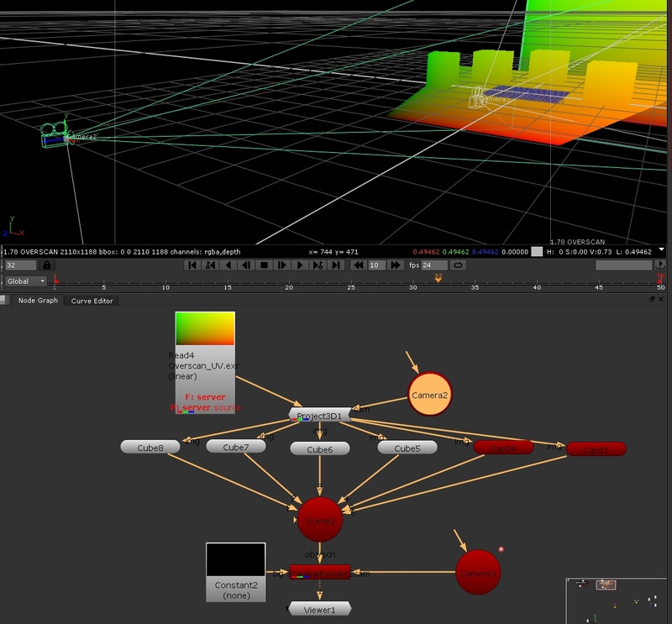The width and height of the screenshot is (672, 624).
Task: Go to next keyframe
Action: coord(318,265)
